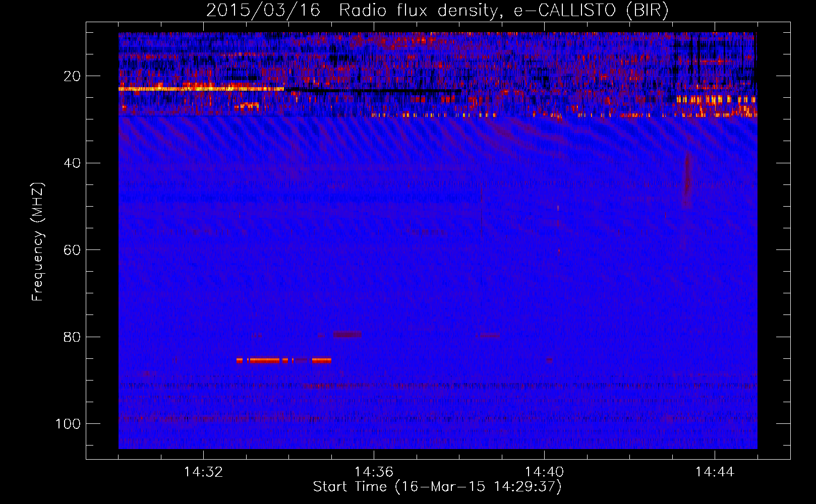
Task: Select the 14:32 time tick label
Action: (203, 472)
